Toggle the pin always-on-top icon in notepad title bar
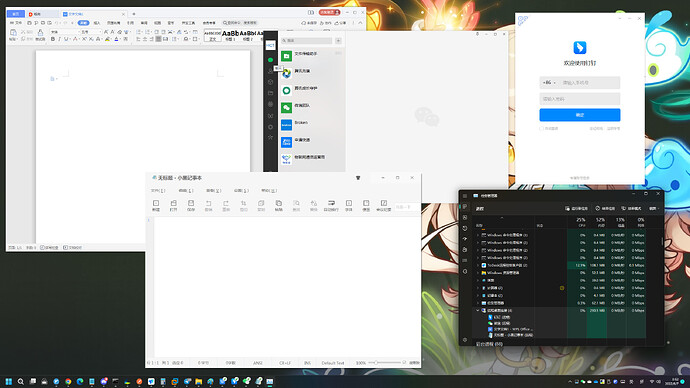Image resolution: width=690 pixels, height=388 pixels. click(x=358, y=178)
